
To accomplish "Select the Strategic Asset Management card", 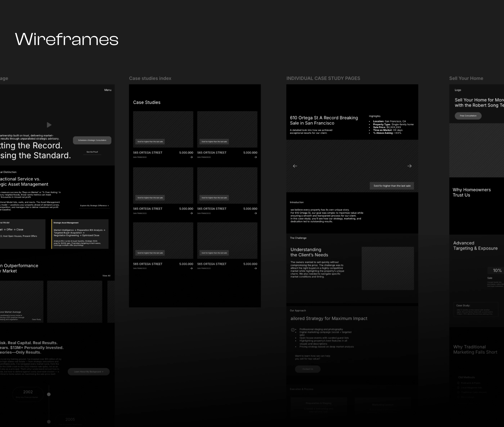I will point(80,234).
